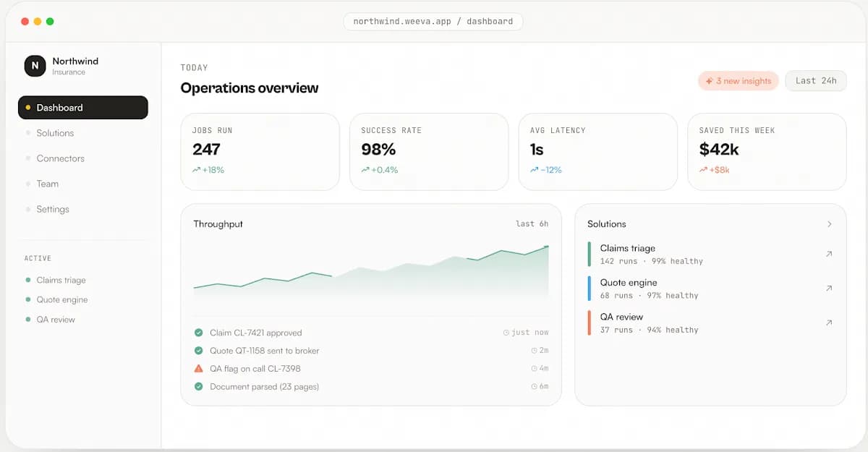This screenshot has width=868, height=452.
Task: Select Dashboard in the sidebar
Action: [83, 108]
